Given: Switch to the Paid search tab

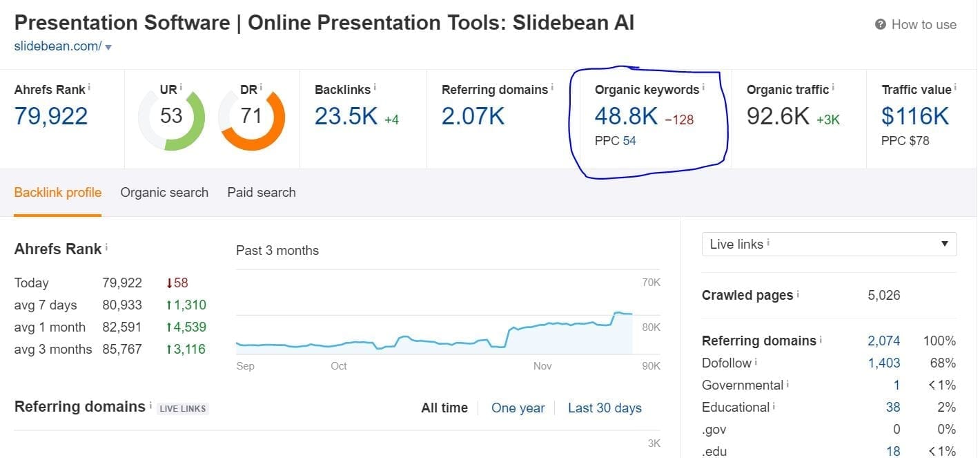Looking at the screenshot, I should pyautogui.click(x=262, y=193).
